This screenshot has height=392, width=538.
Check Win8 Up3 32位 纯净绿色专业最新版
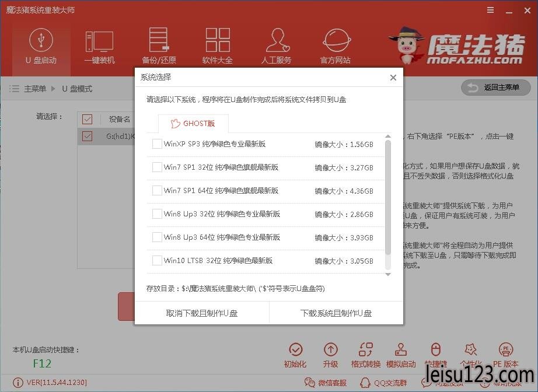[x=157, y=214]
